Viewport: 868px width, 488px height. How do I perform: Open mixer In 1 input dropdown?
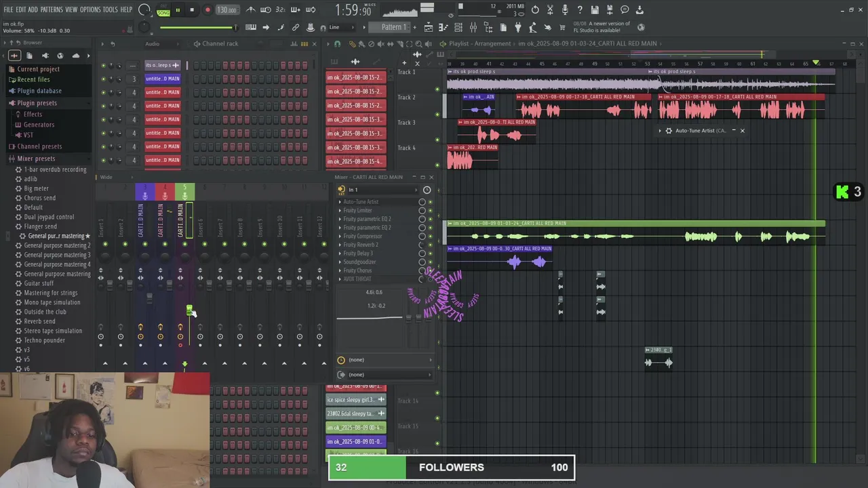coord(378,190)
